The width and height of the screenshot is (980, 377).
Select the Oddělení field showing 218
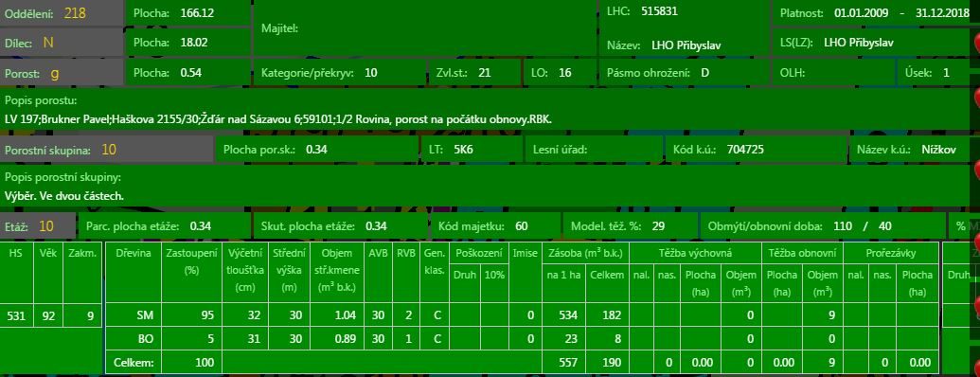62,13
